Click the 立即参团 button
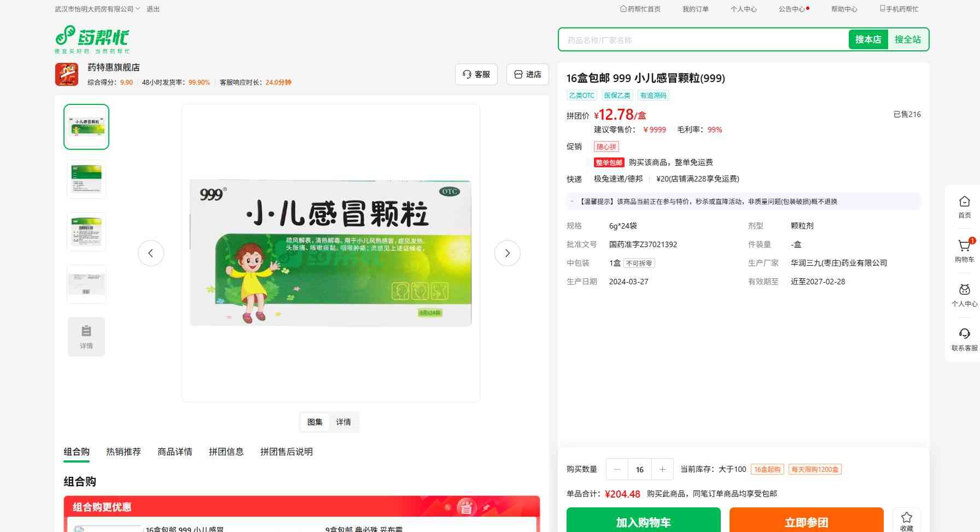 [x=806, y=522]
